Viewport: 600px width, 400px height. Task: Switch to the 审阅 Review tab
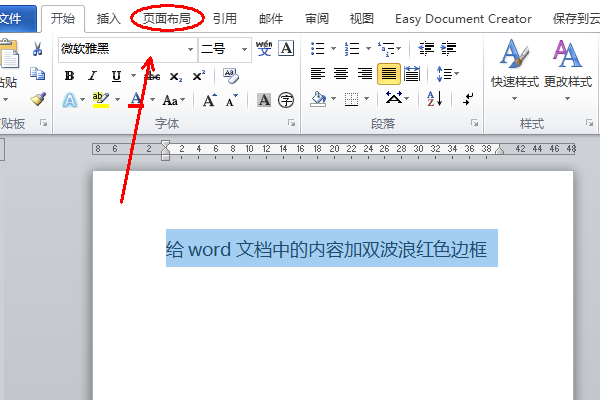(x=317, y=18)
